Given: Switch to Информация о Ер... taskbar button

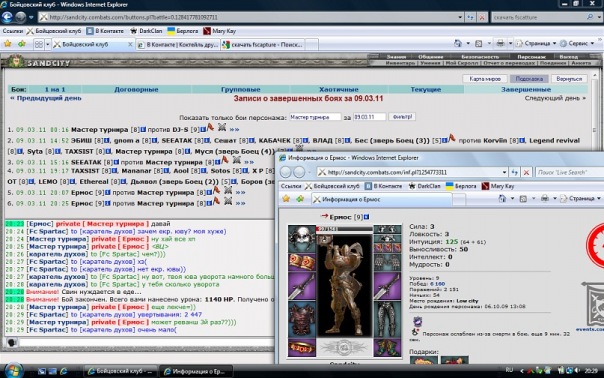Looking at the screenshot, I should pyautogui.click(x=196, y=371).
